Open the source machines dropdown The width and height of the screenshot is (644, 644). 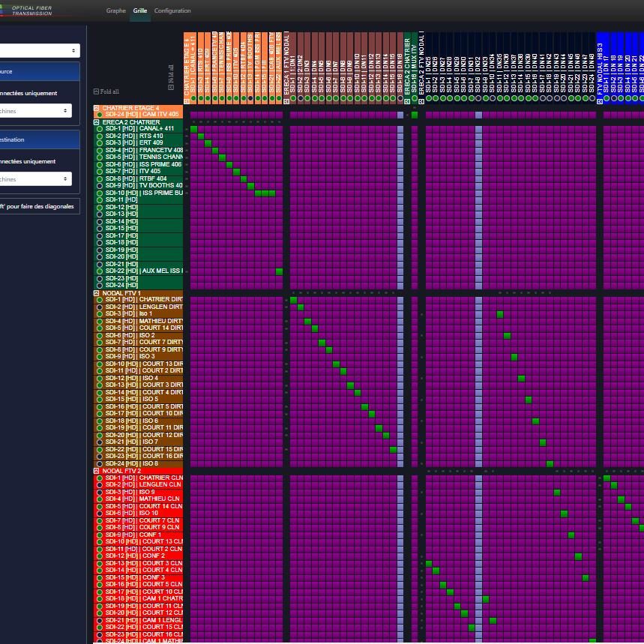tap(37, 111)
